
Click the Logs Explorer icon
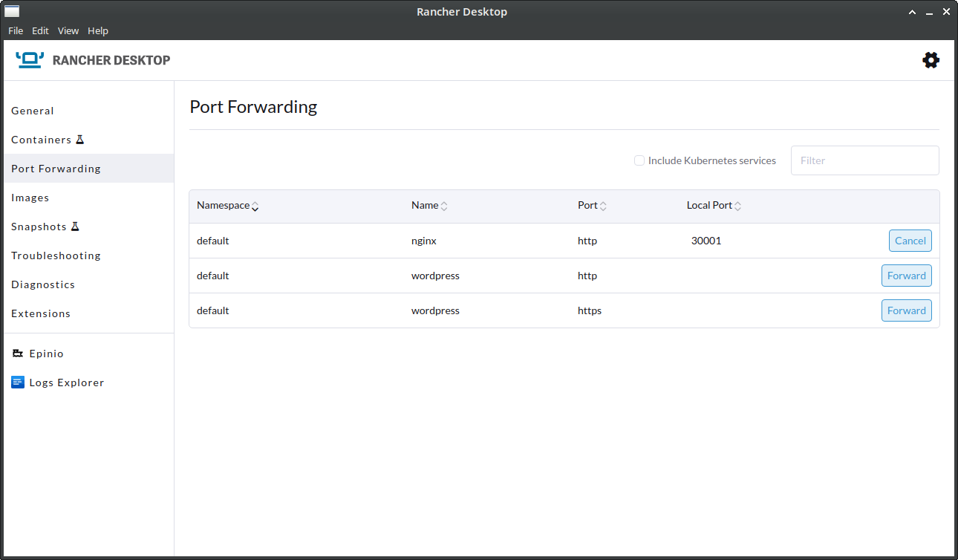pos(18,382)
